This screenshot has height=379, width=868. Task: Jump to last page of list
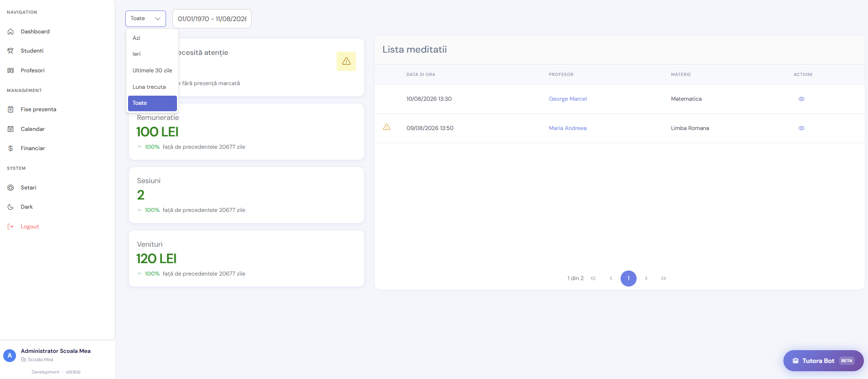664,278
